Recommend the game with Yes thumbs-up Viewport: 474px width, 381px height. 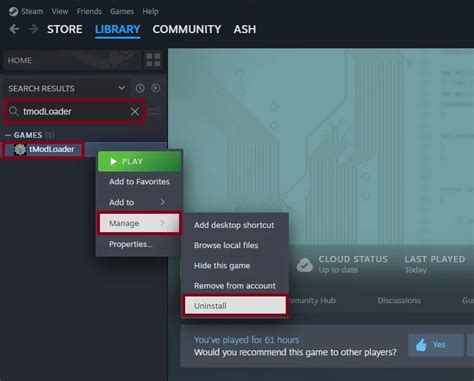(x=436, y=345)
